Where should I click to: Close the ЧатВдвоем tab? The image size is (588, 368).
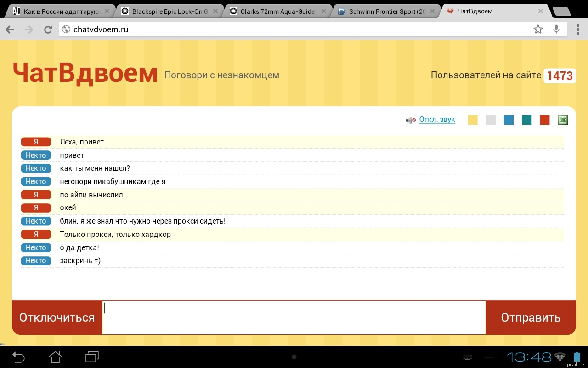(x=540, y=11)
